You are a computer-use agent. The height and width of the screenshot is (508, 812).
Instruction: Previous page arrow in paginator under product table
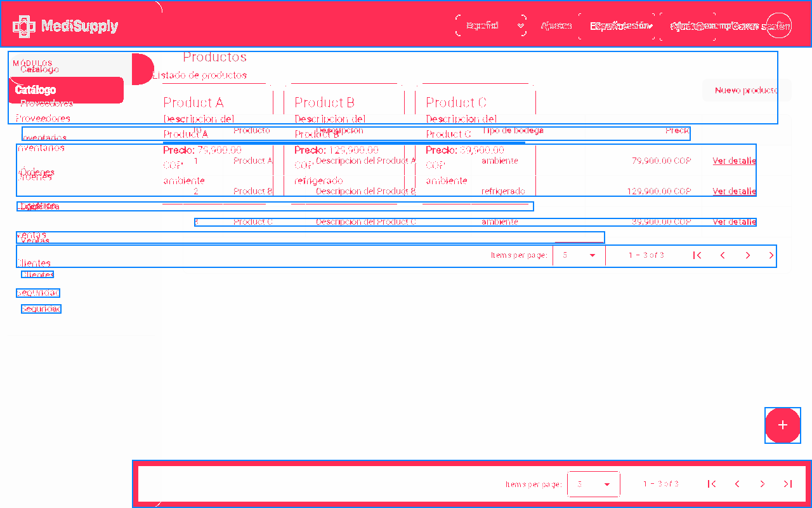pos(723,255)
